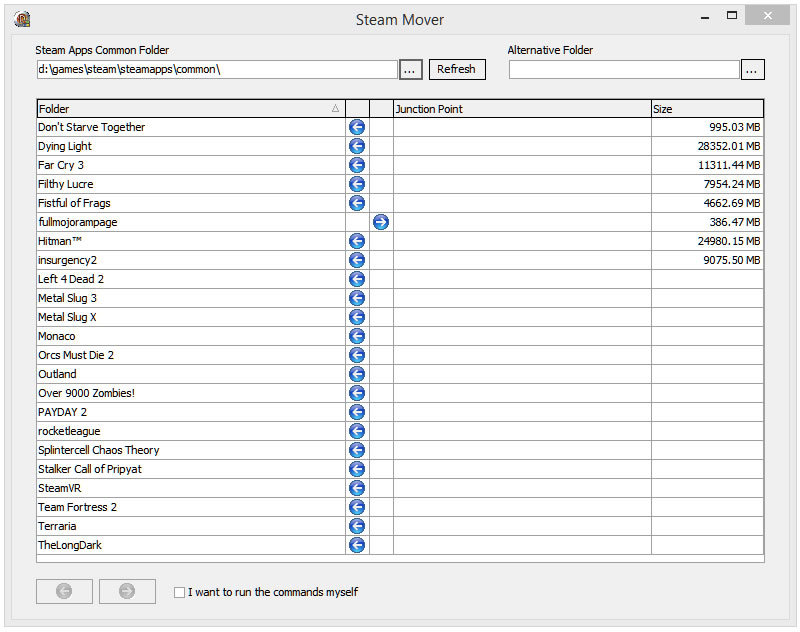Click the Junction Point column header

pyautogui.click(x=522, y=109)
